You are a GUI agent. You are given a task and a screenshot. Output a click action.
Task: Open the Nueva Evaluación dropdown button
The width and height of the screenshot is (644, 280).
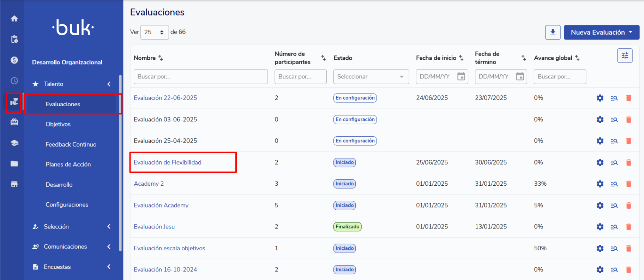pos(601,32)
